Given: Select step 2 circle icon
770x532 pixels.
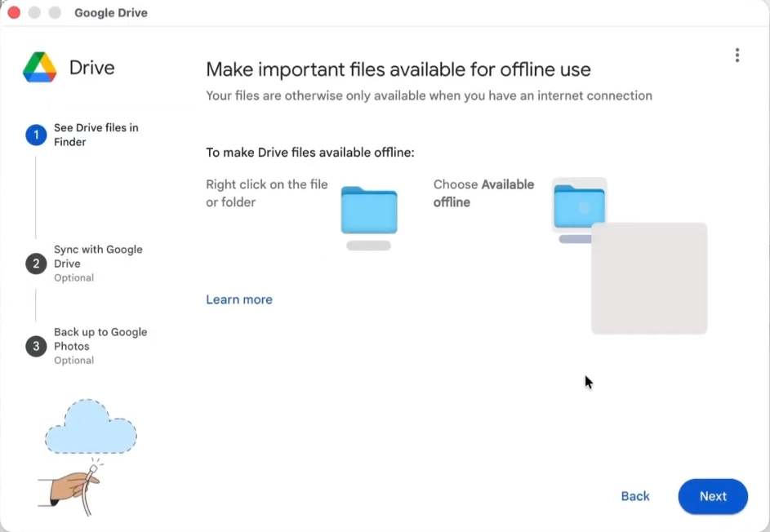Looking at the screenshot, I should click(x=36, y=264).
